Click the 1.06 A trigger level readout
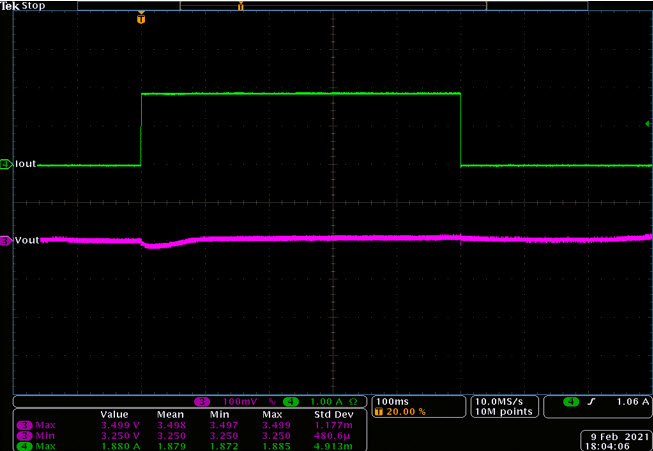The image size is (653, 451). click(x=633, y=402)
